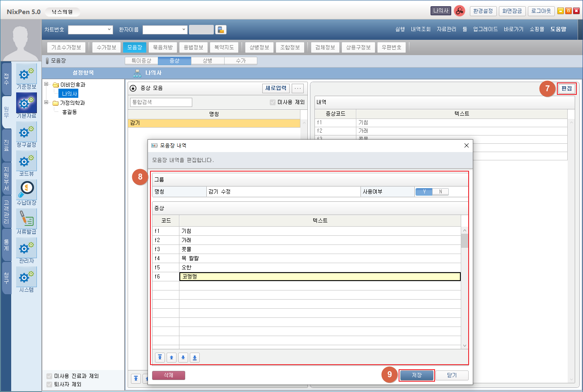
Task: Toggle 사용여부 switch to N
Action: 440,192
